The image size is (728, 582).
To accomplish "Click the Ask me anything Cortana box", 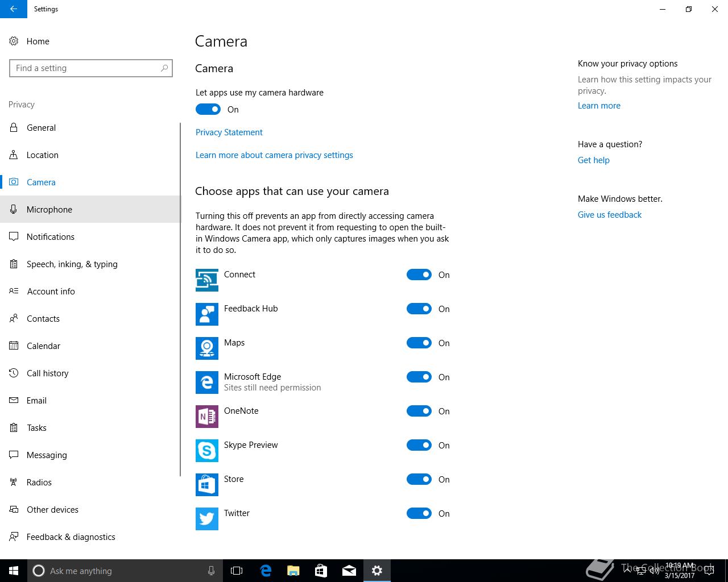I will pos(125,571).
